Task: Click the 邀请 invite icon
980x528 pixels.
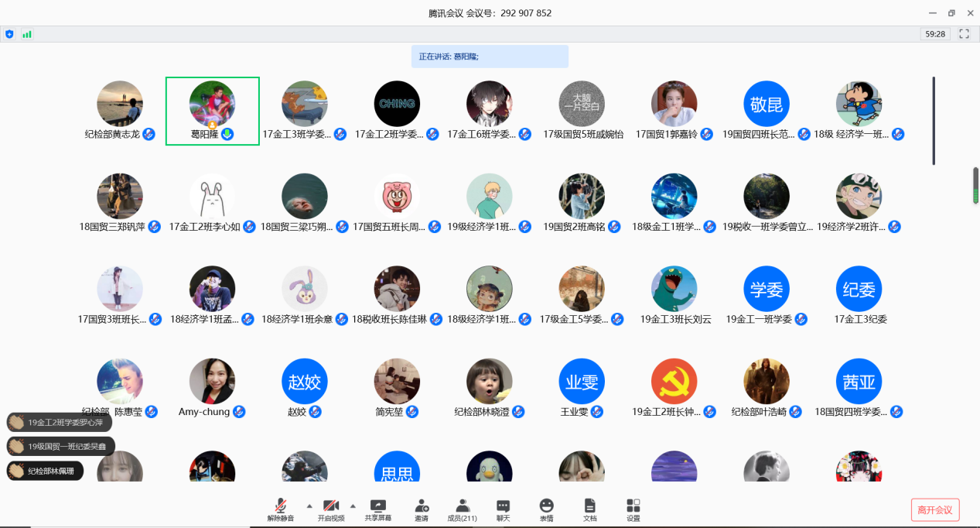Action: (x=422, y=509)
